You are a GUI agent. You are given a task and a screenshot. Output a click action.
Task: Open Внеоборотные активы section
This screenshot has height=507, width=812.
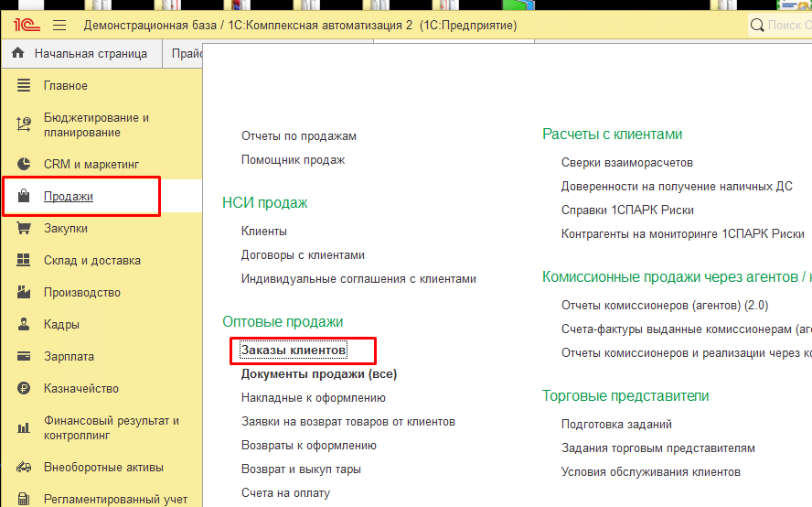[103, 468]
